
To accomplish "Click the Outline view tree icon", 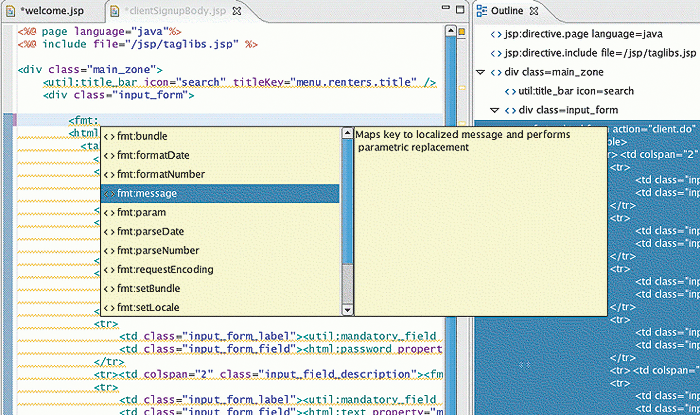I will point(482,11).
